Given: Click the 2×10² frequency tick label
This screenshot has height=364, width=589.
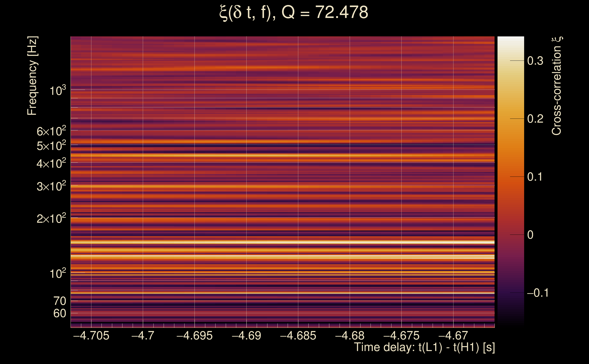Looking at the screenshot, I should pos(51,219).
